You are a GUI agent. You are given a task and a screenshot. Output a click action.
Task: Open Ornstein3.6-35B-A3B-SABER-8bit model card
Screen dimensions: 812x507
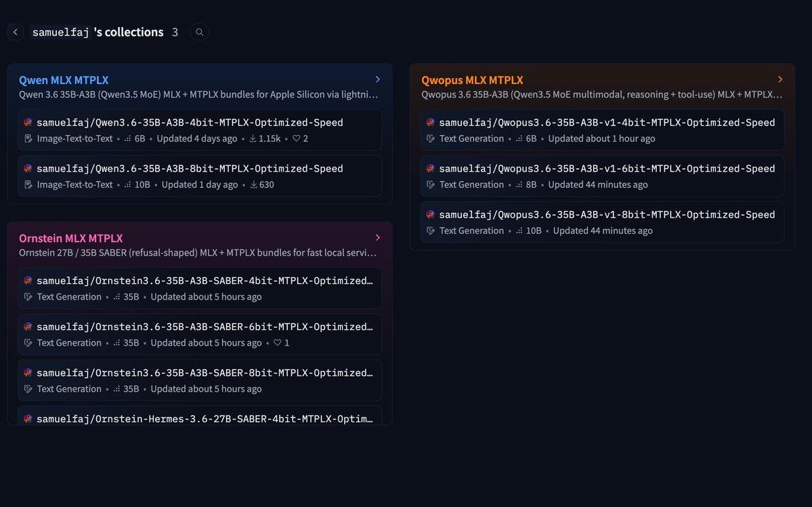[199, 380]
